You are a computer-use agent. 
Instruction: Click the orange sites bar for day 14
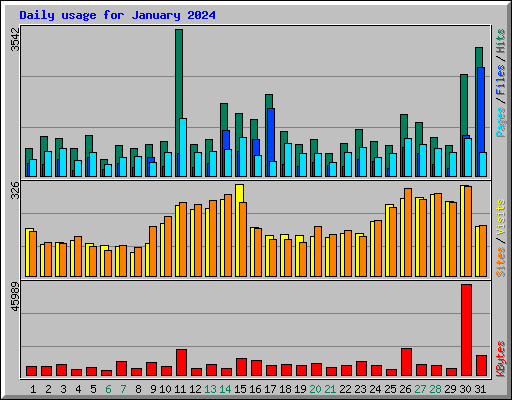coord(228,235)
